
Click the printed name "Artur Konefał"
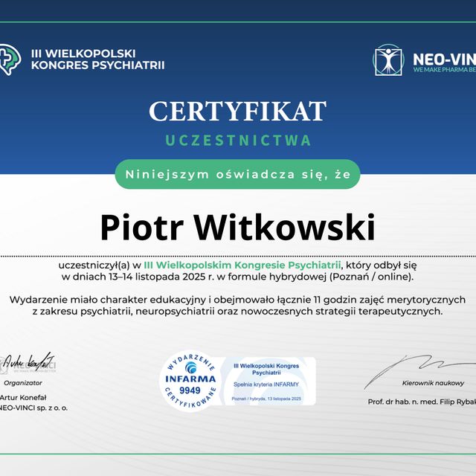click(x=23, y=397)
